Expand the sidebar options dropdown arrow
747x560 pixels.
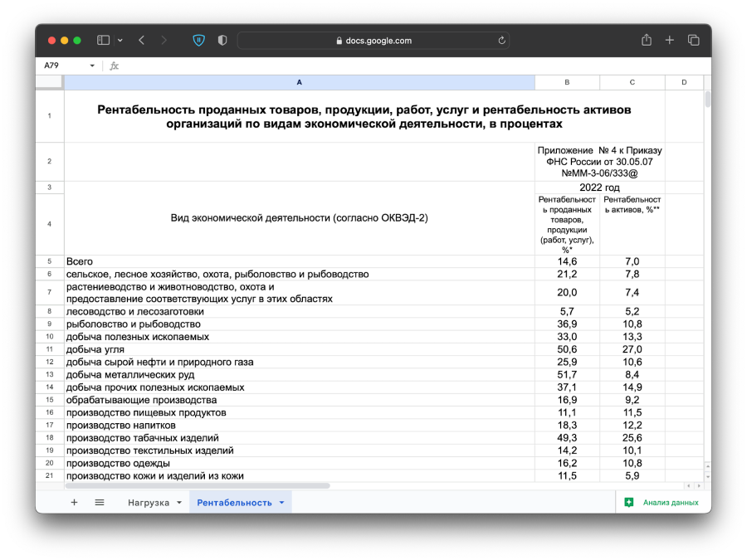coord(120,40)
